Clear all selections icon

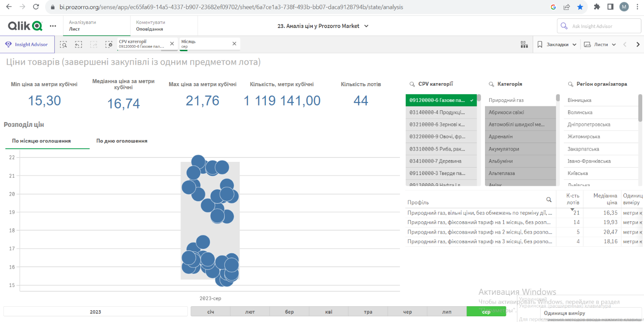[x=109, y=44]
